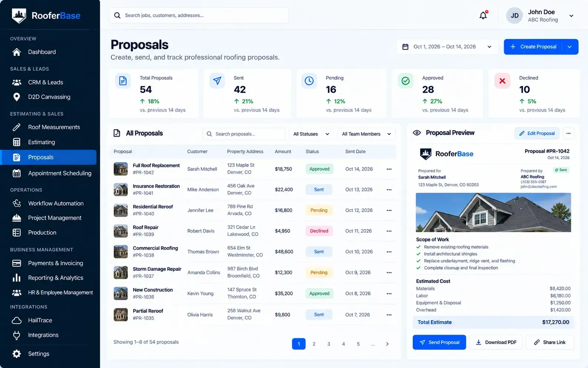
Task: Open more options for Sarah Mitchell's proposal row
Action: pos(389,169)
